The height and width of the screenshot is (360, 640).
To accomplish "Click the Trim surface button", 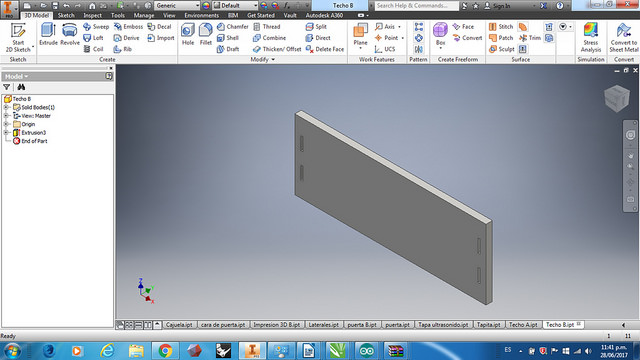I will [x=529, y=38].
